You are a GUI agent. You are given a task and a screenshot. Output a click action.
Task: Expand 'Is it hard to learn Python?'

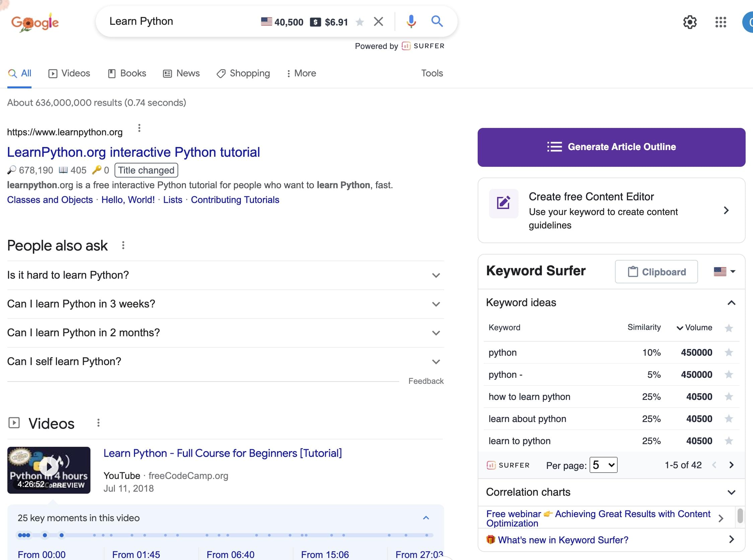pos(436,275)
